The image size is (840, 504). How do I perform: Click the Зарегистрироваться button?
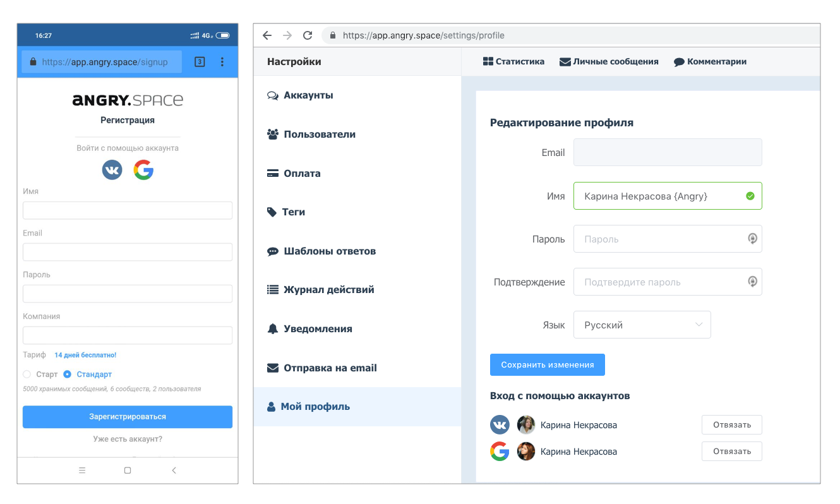[x=128, y=417]
